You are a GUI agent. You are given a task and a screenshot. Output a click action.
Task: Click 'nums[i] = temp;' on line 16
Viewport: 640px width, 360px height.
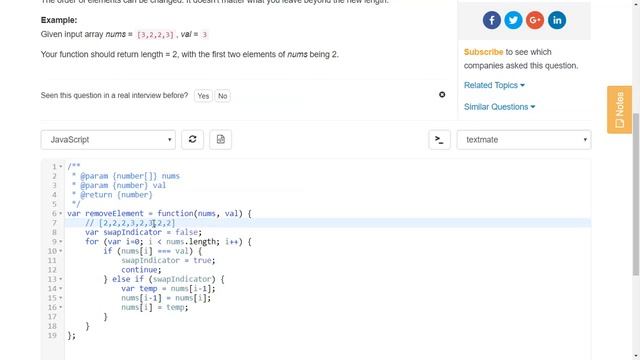pos(155,307)
